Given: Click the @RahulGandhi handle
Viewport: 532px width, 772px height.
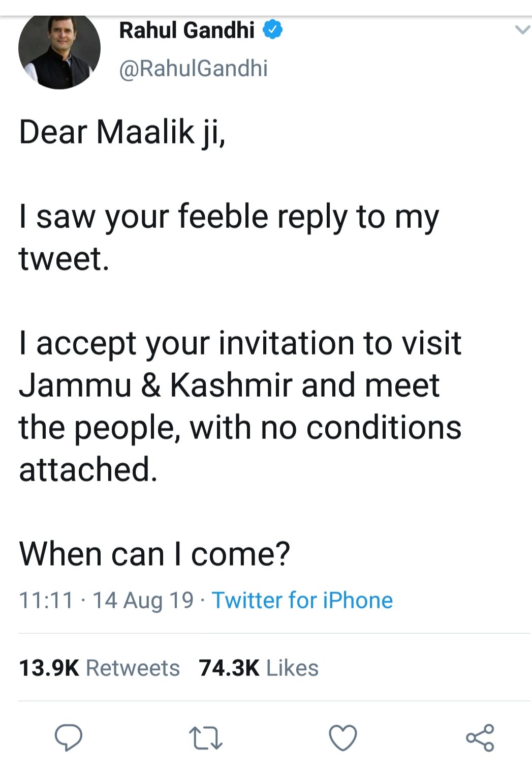Looking at the screenshot, I should tap(193, 68).
